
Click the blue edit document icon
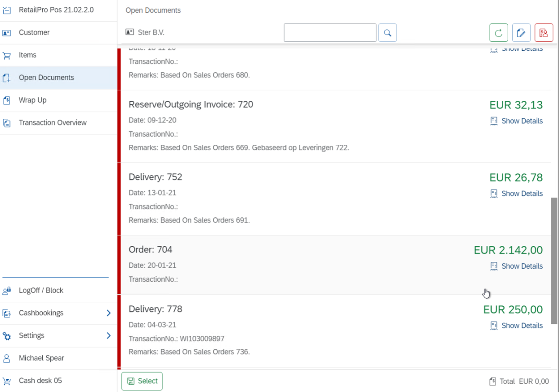click(x=521, y=33)
